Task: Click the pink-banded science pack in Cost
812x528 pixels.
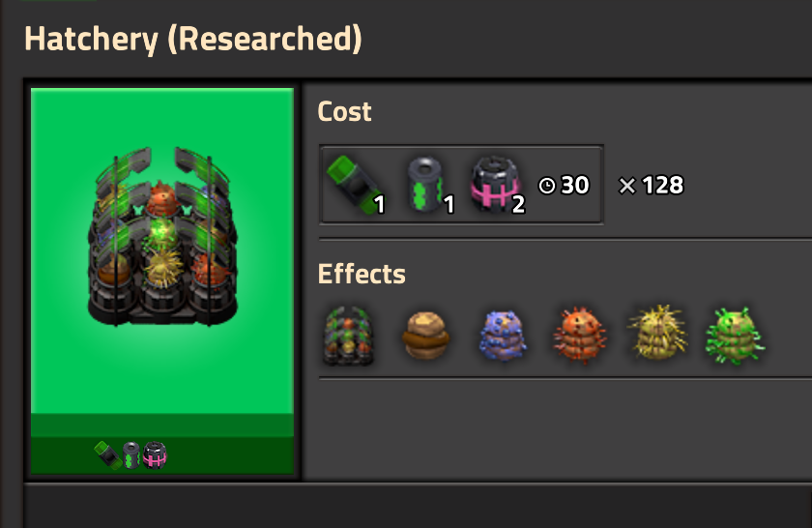Action: pyautogui.click(x=496, y=185)
